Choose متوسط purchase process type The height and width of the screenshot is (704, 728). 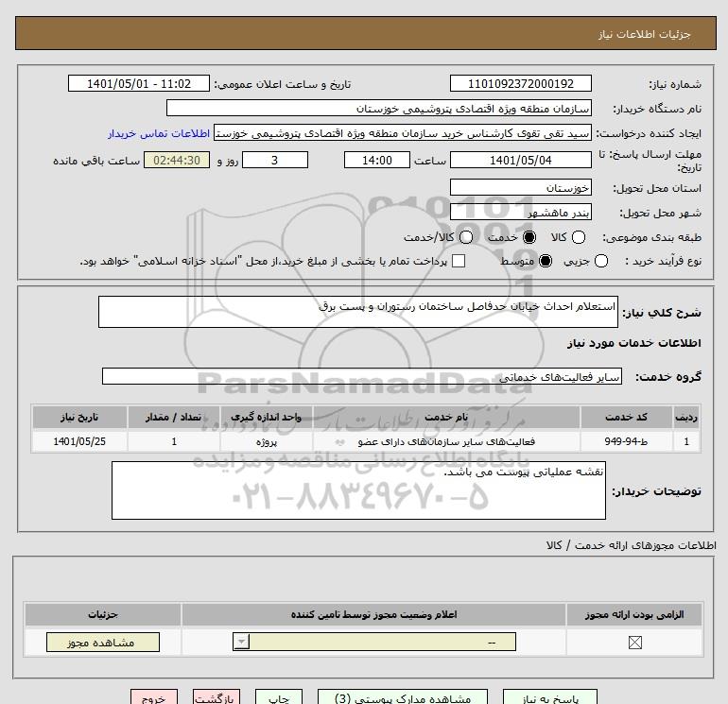coord(546,261)
